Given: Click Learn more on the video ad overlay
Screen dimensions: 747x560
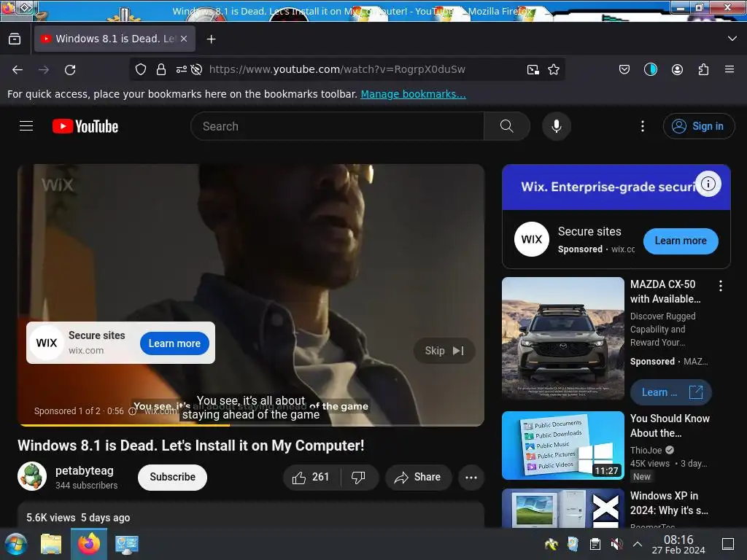Looking at the screenshot, I should point(174,343).
